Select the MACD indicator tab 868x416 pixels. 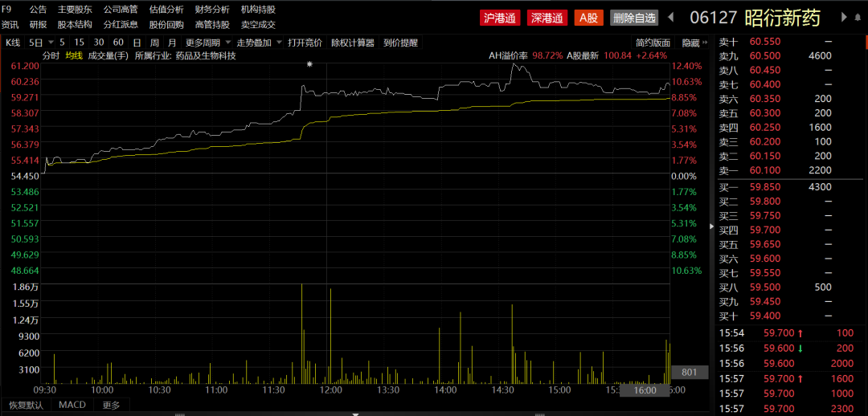click(x=72, y=405)
